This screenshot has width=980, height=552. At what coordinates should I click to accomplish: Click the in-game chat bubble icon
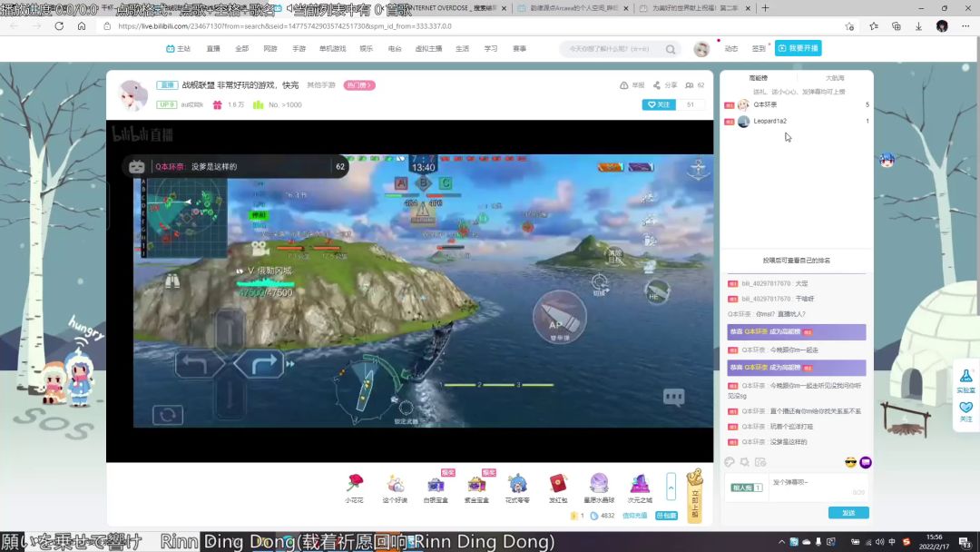point(673,397)
